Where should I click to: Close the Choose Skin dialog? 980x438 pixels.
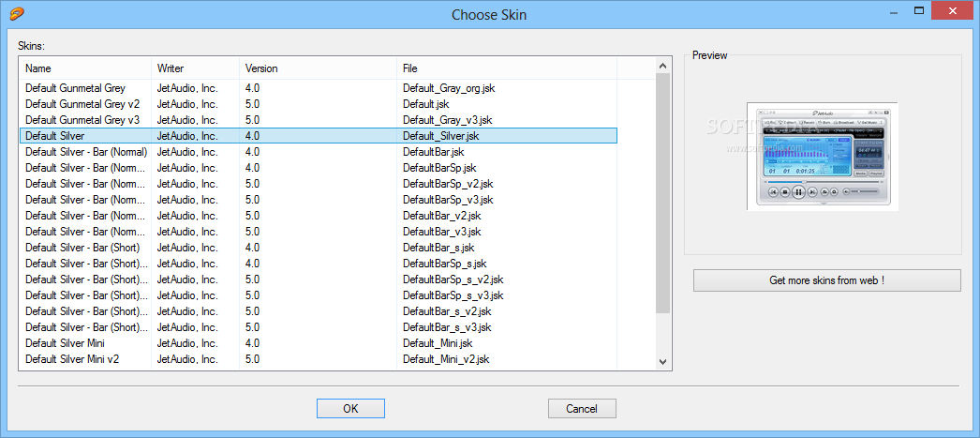(954, 10)
